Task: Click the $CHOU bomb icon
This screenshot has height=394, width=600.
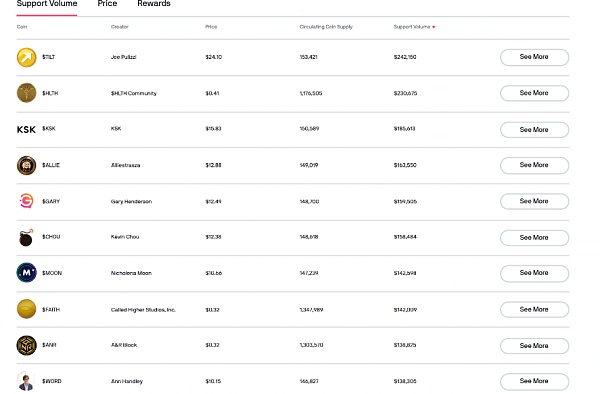Action: tap(26, 238)
